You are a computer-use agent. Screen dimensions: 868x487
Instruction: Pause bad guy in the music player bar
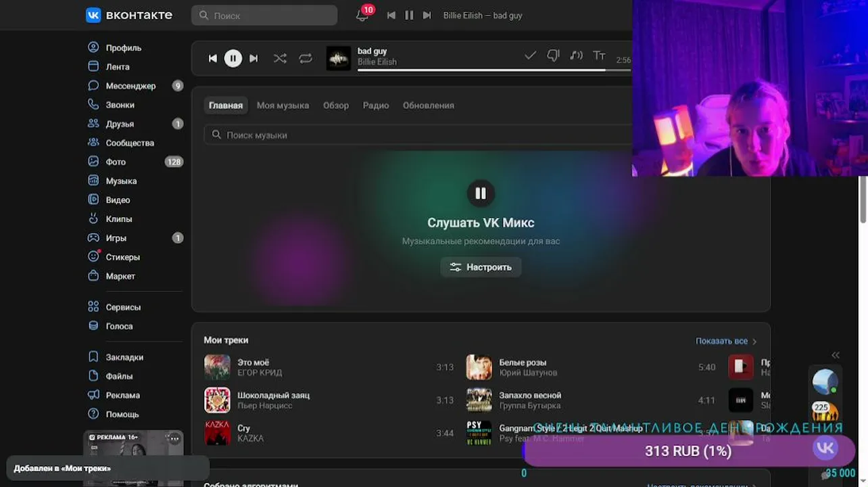(233, 58)
